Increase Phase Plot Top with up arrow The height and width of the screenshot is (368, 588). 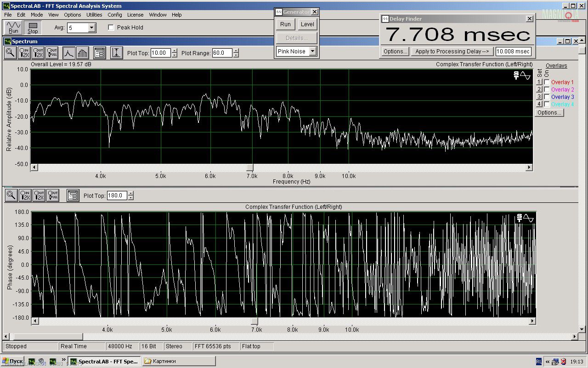click(x=131, y=193)
